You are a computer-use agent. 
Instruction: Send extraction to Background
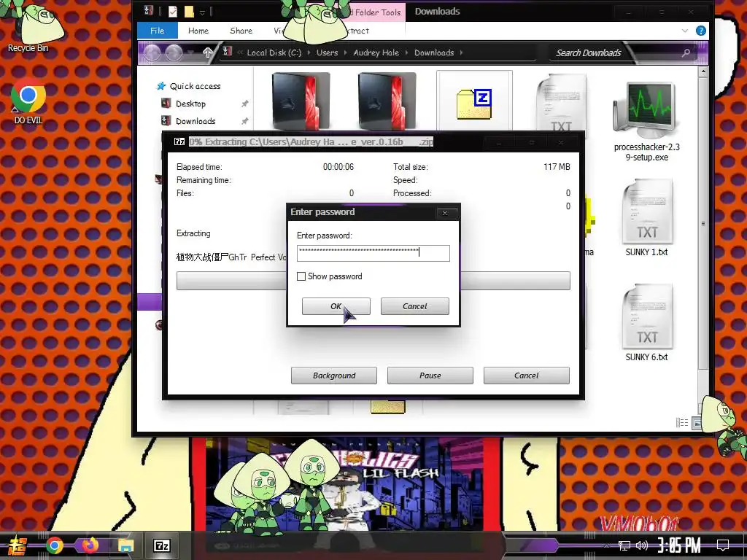point(334,376)
